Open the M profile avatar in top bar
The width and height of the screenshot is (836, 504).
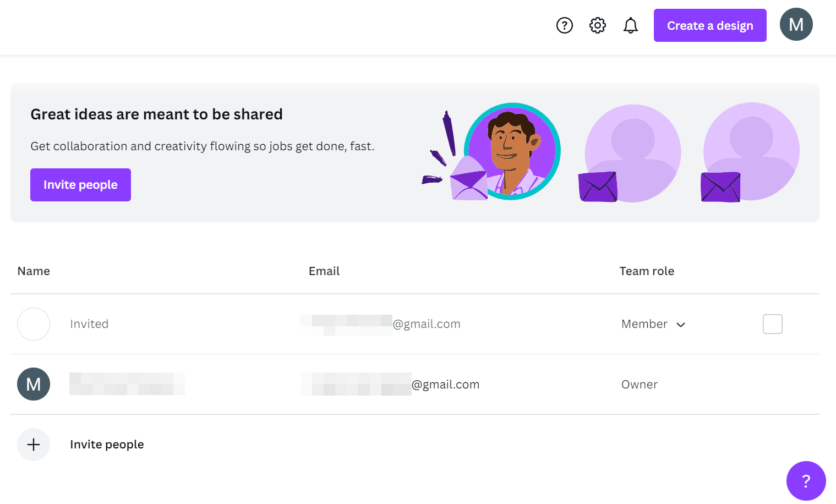[x=796, y=25]
